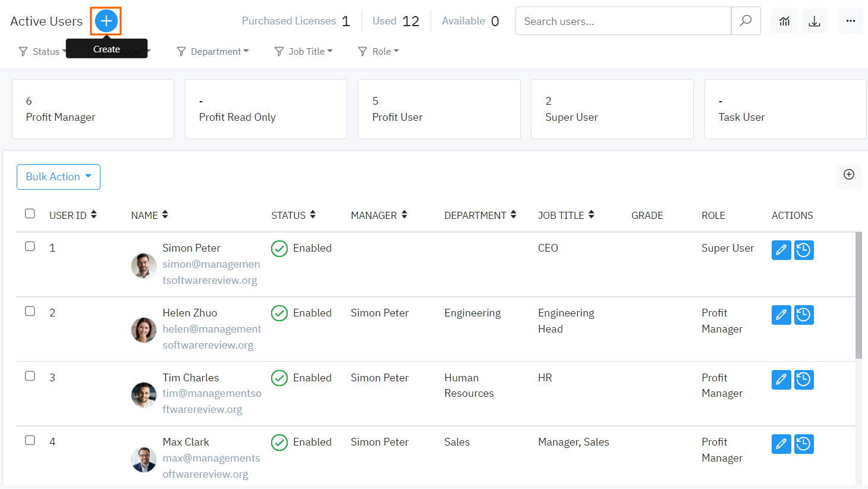Expand the Department filter dropdown
Viewport: 868px width, 489px height.
click(x=213, y=52)
